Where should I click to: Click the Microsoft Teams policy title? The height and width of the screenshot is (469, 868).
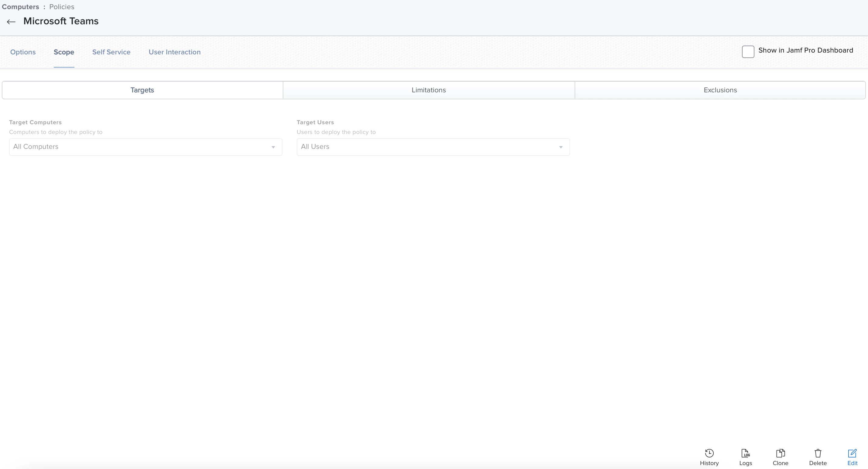point(61,21)
